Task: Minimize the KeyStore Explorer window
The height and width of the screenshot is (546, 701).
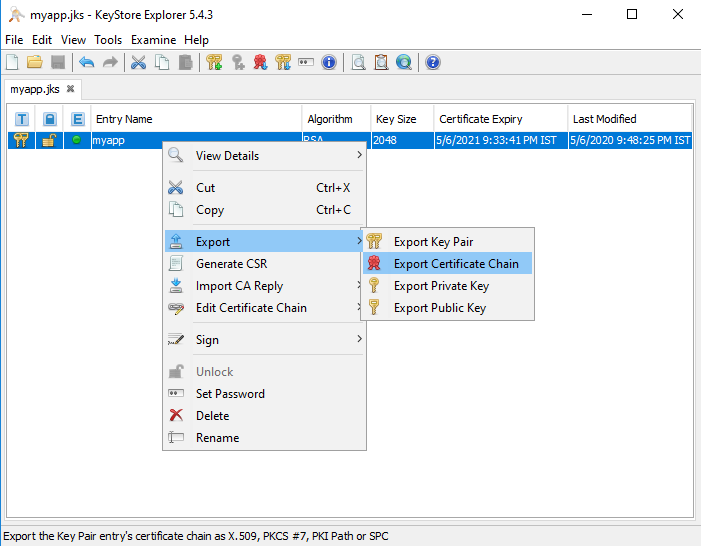Action: coord(587,14)
